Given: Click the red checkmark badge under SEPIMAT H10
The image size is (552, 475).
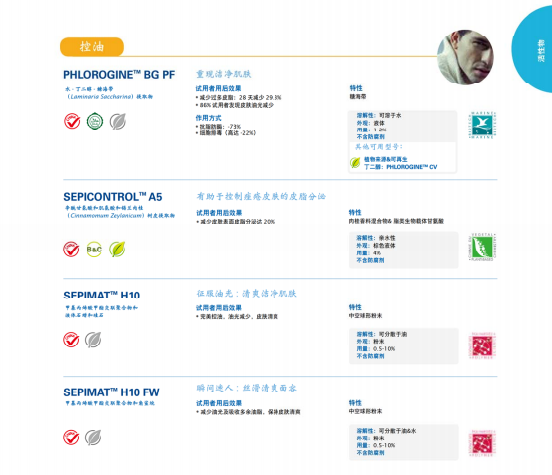Looking at the screenshot, I should click(x=71, y=340).
